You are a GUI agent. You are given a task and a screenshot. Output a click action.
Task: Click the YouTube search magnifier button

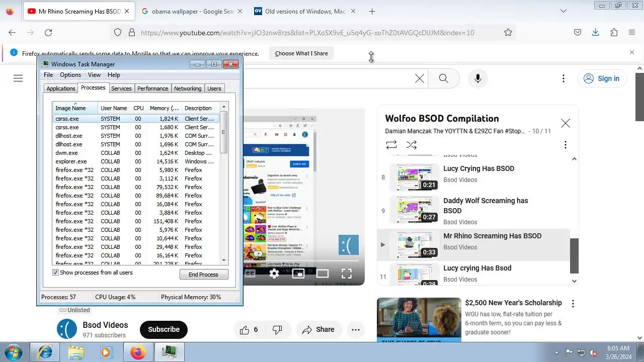coord(443,78)
